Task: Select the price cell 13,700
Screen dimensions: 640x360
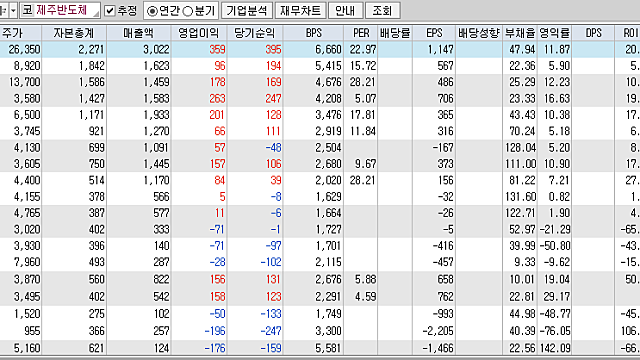Action: (24, 82)
